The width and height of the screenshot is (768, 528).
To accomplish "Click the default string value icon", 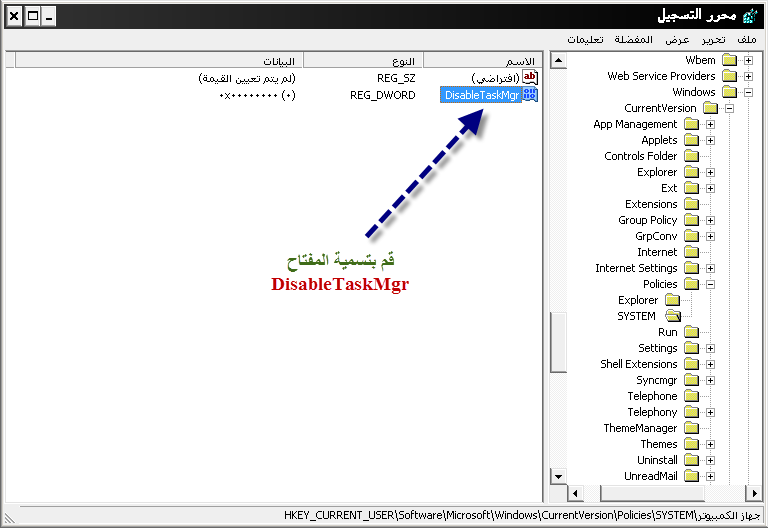I will pos(530,77).
